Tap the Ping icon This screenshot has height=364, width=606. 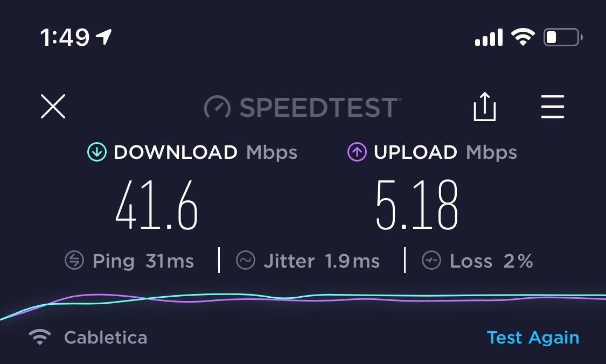click(74, 261)
